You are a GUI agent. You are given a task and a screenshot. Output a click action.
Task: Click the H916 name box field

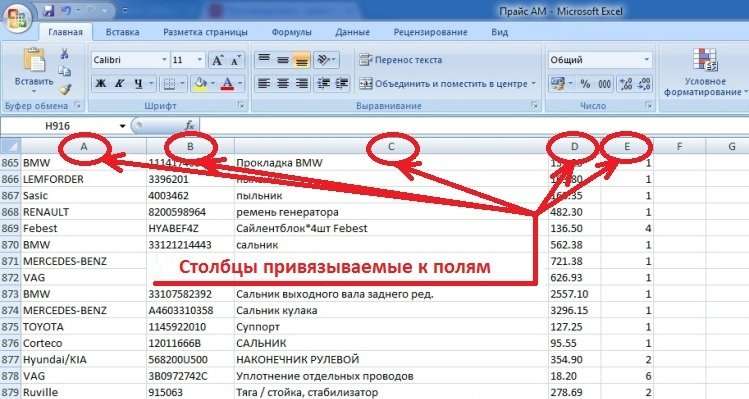point(58,126)
